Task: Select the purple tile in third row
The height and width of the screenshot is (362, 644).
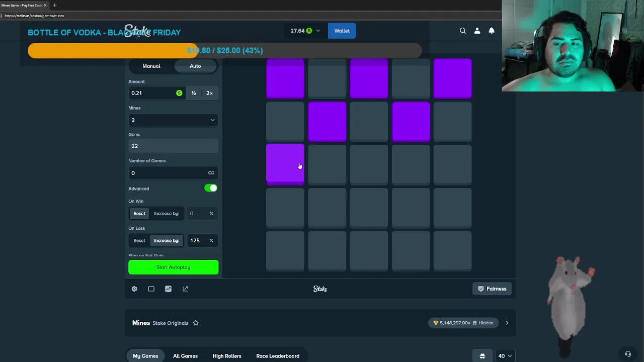Action: [285, 164]
